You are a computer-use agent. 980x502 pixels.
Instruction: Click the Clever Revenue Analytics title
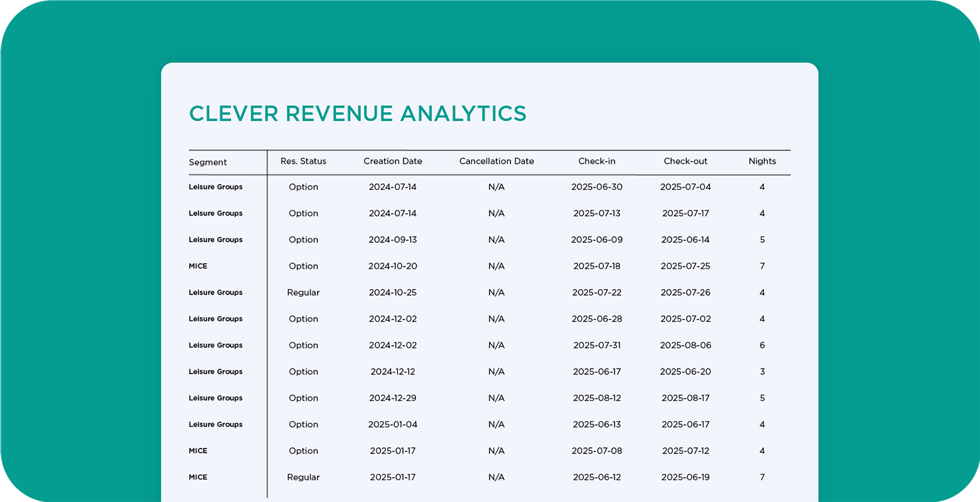pyautogui.click(x=357, y=114)
